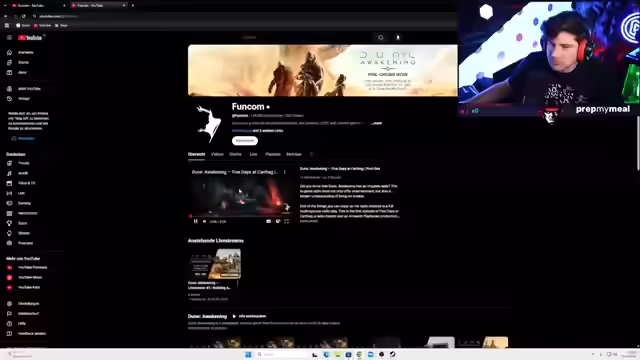640x360 pixels.
Task: Open the Five Days at Carthag video title link
Action: pyautogui.click(x=340, y=169)
